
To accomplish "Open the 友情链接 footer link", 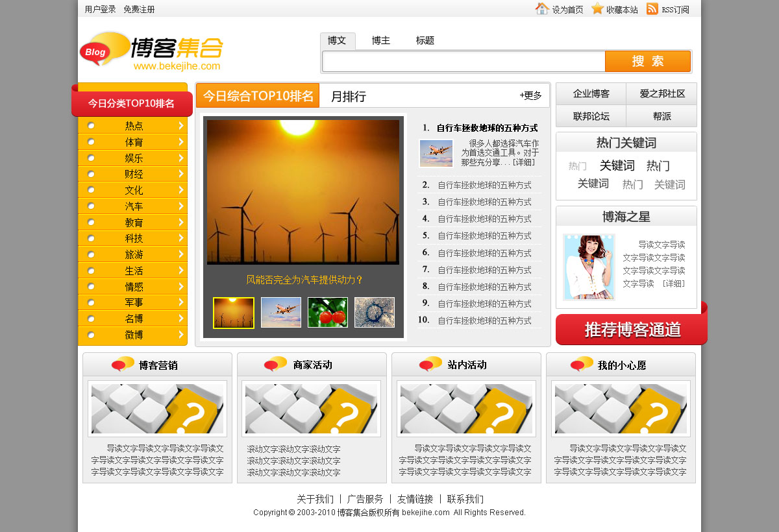I will tap(415, 499).
